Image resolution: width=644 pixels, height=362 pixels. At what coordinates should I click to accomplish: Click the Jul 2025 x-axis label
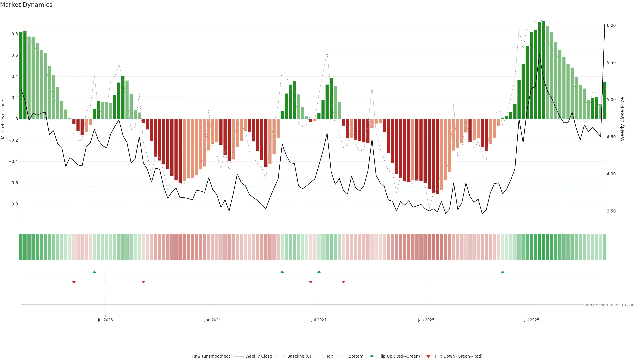pos(531,320)
